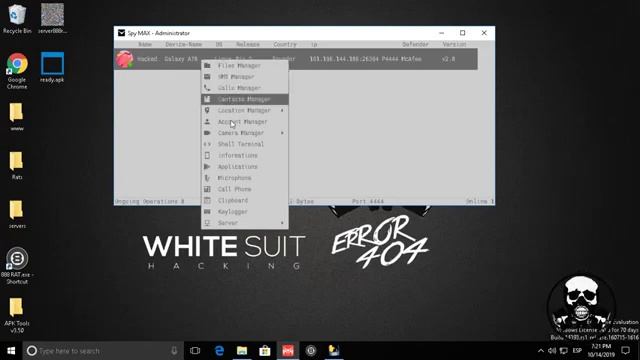Viewport: 640px width, 360px height.
Task: Select Microphone from the context menu
Action: 244,178
